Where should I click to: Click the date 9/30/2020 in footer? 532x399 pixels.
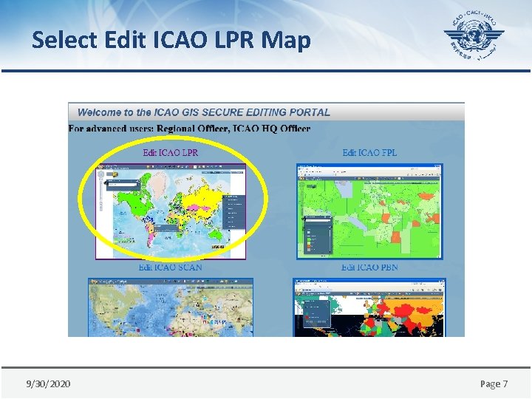tap(48, 383)
